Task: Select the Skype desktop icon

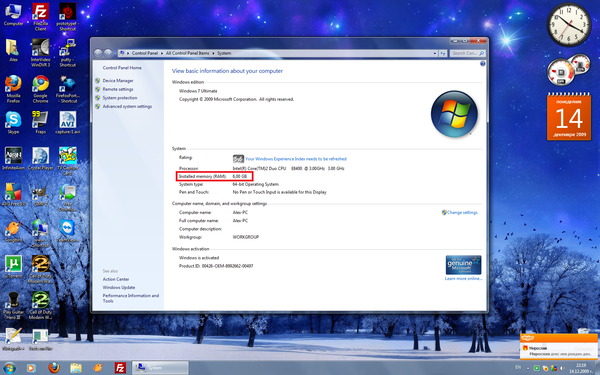Action: click(13, 122)
